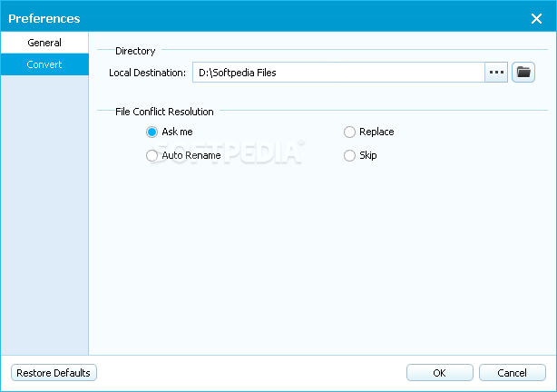Cancel the preference changes
This screenshot has width=557, height=392.
513,373
